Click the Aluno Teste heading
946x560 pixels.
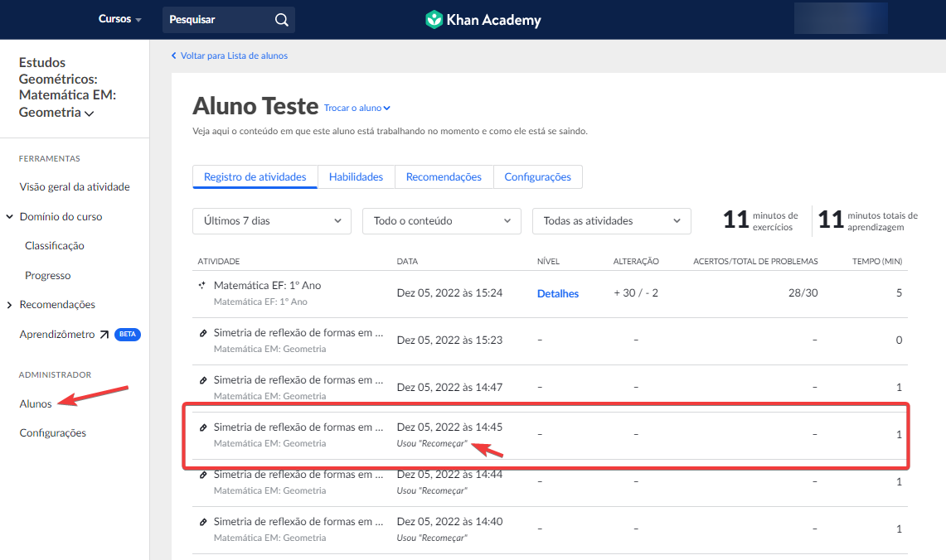click(255, 107)
